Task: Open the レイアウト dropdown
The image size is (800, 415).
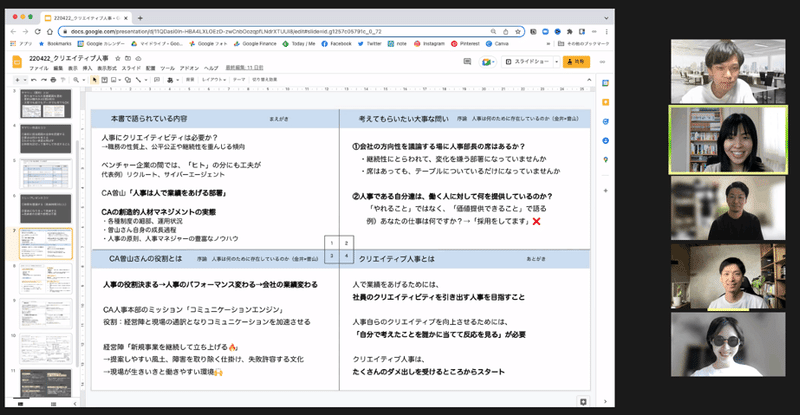Action: 214,80
